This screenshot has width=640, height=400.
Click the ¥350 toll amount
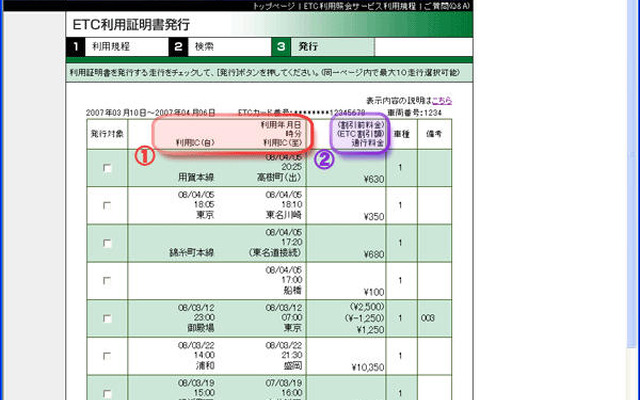tap(373, 216)
